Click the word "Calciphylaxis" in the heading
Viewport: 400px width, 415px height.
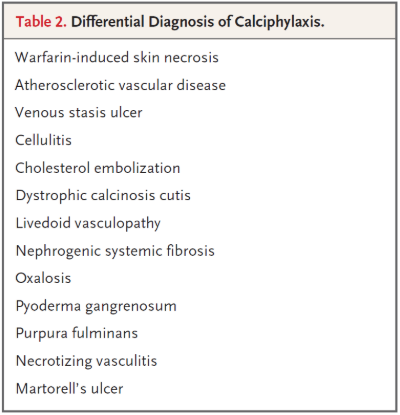pyautogui.click(x=279, y=22)
